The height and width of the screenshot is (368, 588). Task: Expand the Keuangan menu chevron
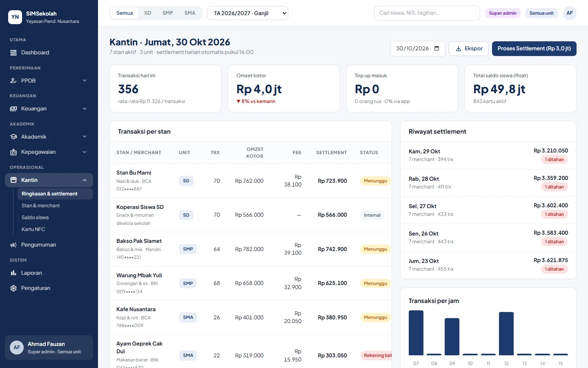85,109
